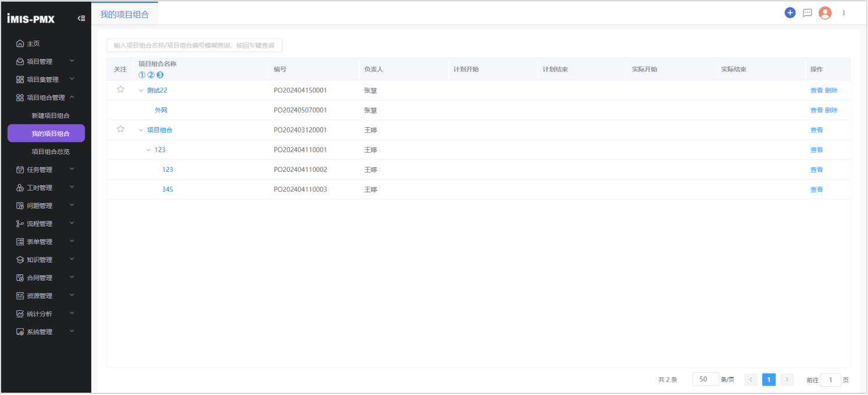This screenshot has height=395, width=868.
Task: Click the portfolio search input field
Action: [x=194, y=45]
